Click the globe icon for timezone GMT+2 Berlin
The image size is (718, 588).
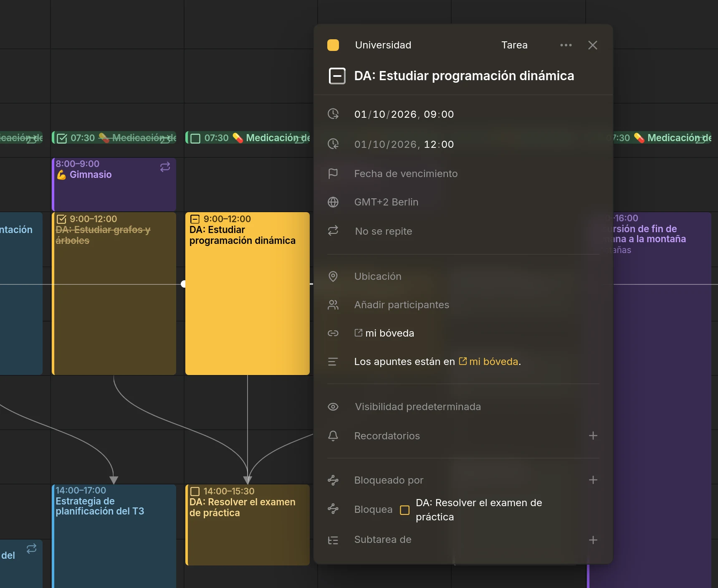pos(333,202)
